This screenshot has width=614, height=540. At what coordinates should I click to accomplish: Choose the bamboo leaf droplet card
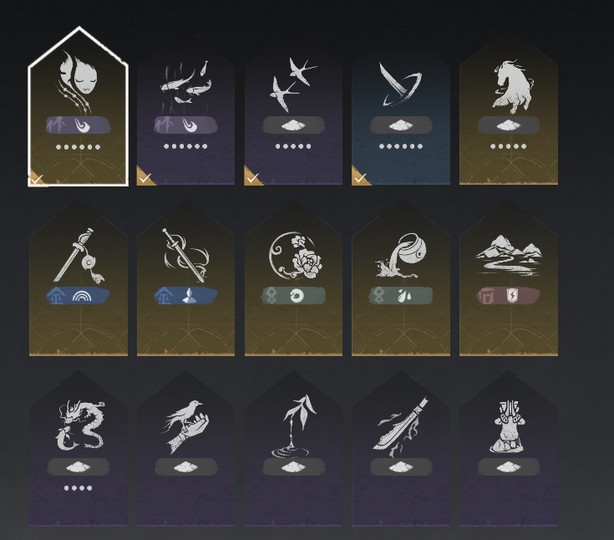click(x=293, y=449)
